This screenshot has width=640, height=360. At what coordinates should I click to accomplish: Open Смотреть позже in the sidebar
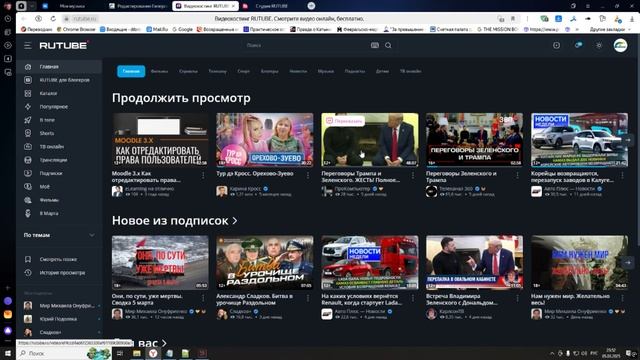pos(59,259)
